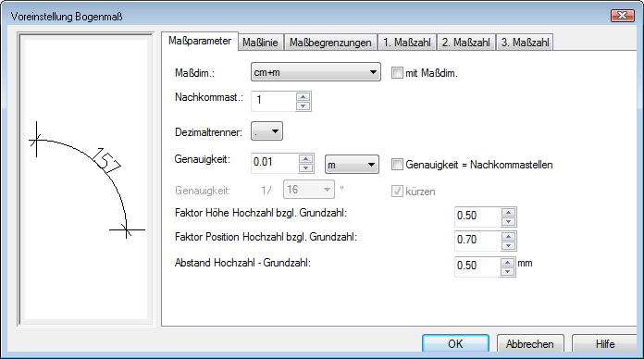The width and height of the screenshot is (644, 359).
Task: Focus the Faktor Position Hochzahl input field
Action: 478,241
